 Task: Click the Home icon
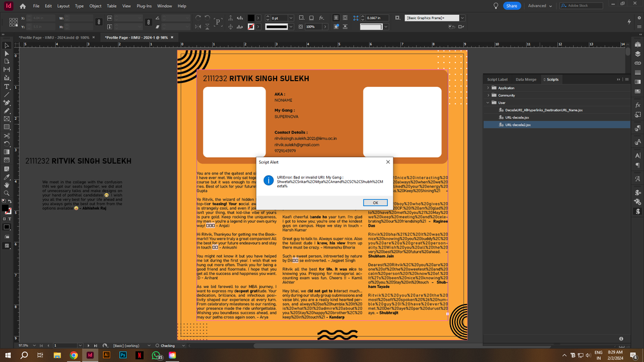(x=23, y=6)
